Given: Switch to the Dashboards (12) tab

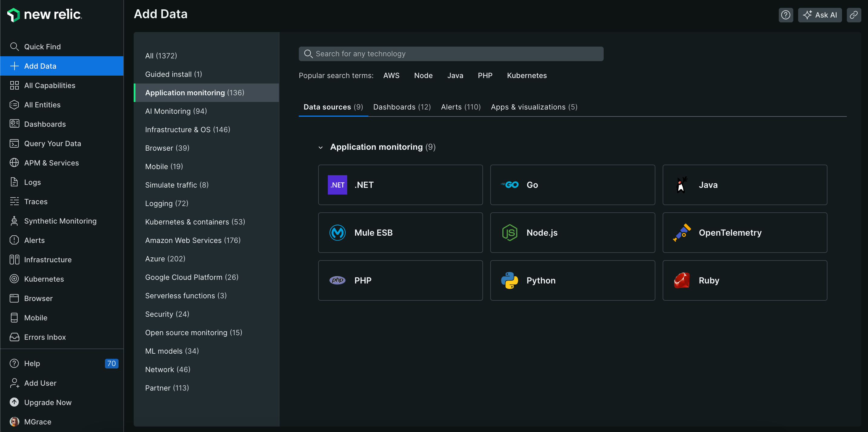Looking at the screenshot, I should point(402,107).
